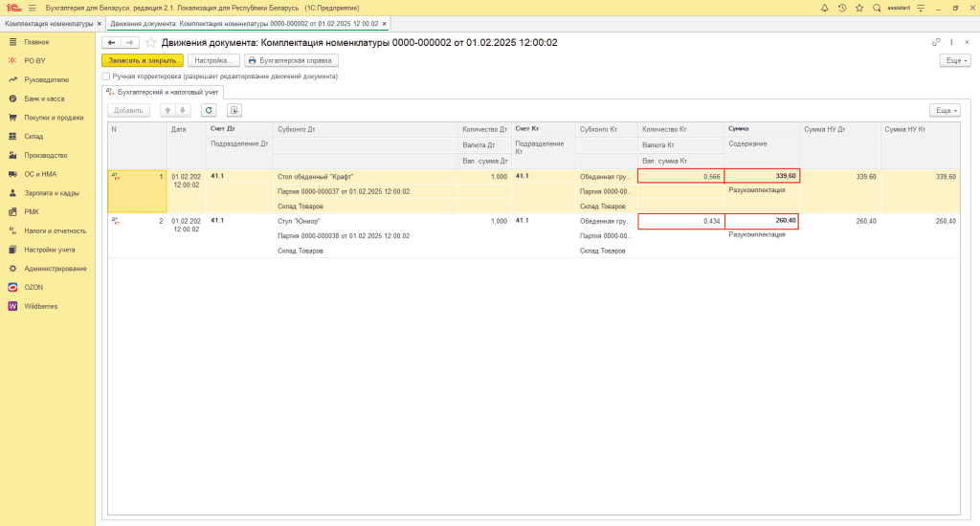
Task: Enable the Ручная корректировка checkbox
Action: tap(106, 76)
